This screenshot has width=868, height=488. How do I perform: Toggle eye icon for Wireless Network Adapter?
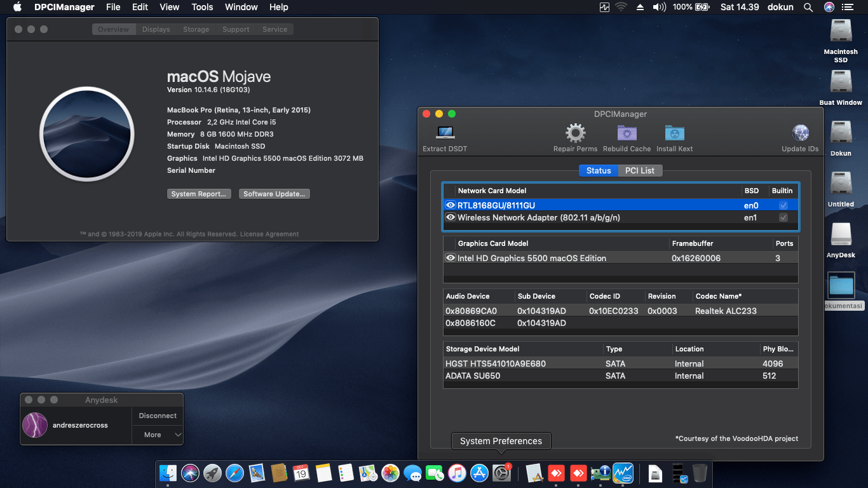451,217
